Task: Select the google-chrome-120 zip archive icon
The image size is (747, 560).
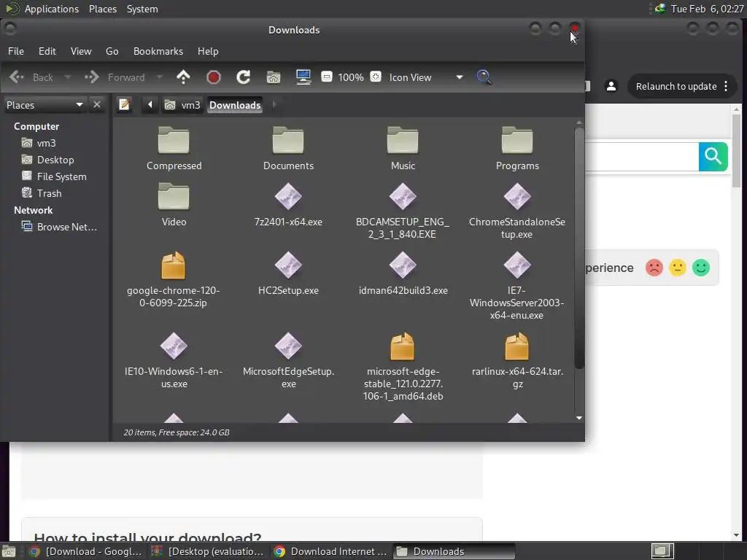Action: (x=173, y=265)
